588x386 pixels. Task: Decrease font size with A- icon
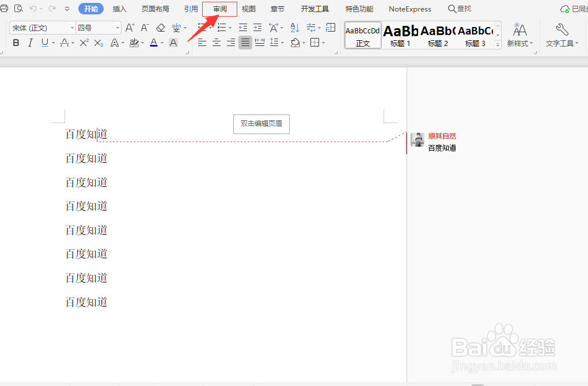click(x=145, y=28)
